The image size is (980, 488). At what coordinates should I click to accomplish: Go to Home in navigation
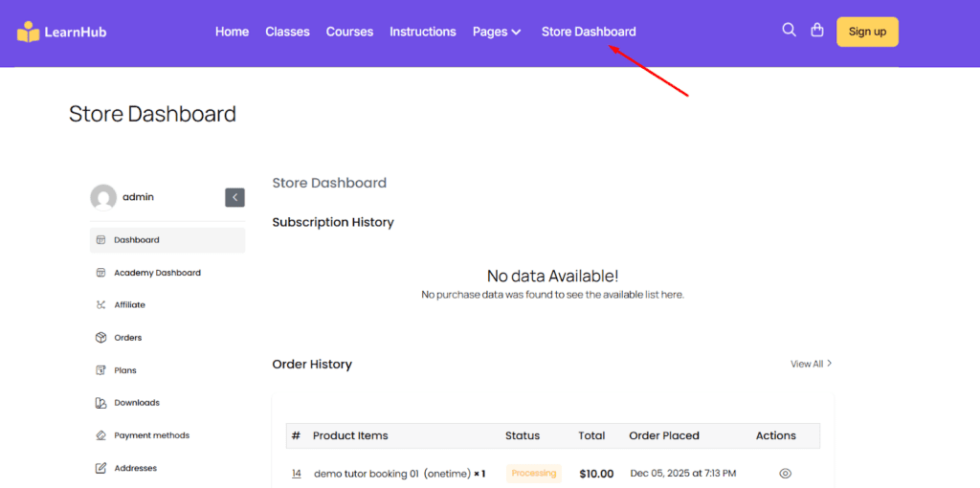[x=232, y=32]
